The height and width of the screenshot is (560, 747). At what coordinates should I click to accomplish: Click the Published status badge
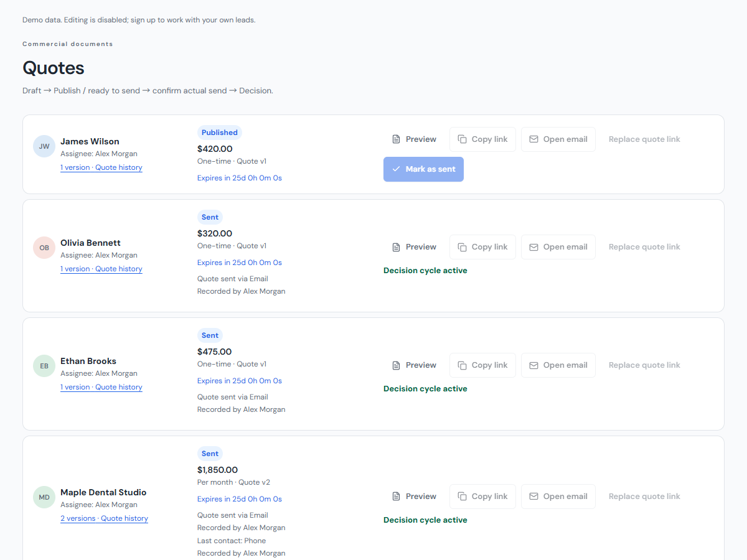tap(220, 133)
